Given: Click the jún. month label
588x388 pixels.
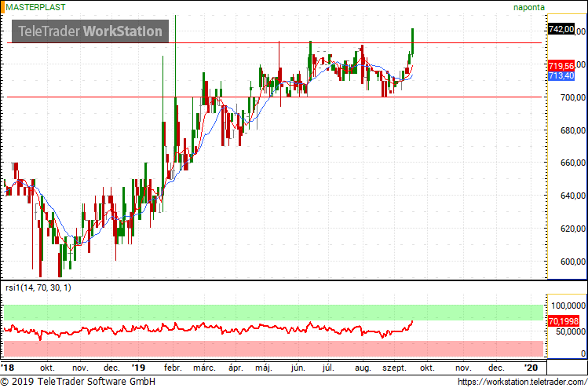Looking at the screenshot, I should [x=298, y=368].
